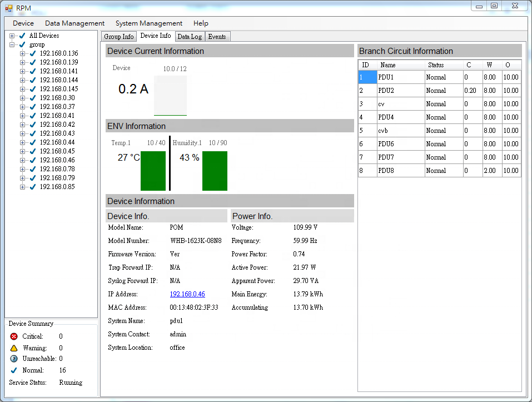Viewport: 532px width, 402px height.
Task: Click the RPM application icon in title bar
Action: (x=8, y=8)
